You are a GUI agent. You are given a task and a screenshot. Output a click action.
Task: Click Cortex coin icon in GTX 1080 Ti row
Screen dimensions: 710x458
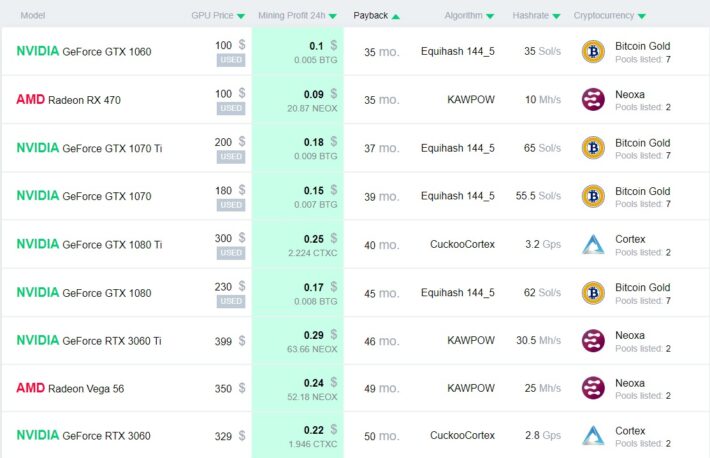(593, 245)
